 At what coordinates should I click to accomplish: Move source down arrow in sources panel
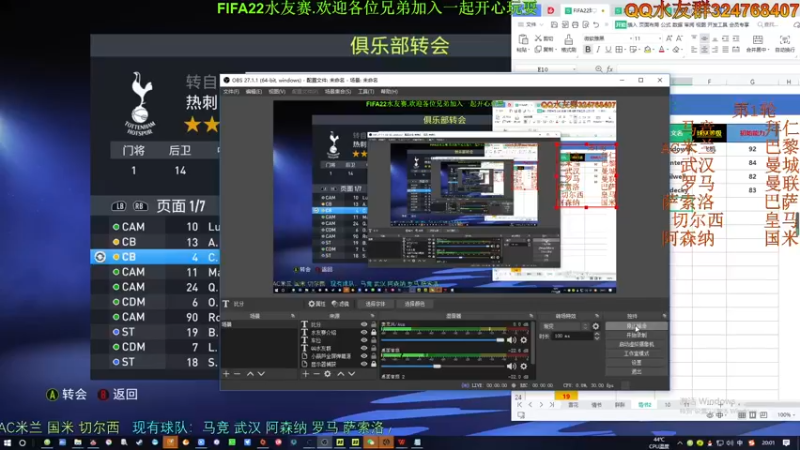coord(352,373)
